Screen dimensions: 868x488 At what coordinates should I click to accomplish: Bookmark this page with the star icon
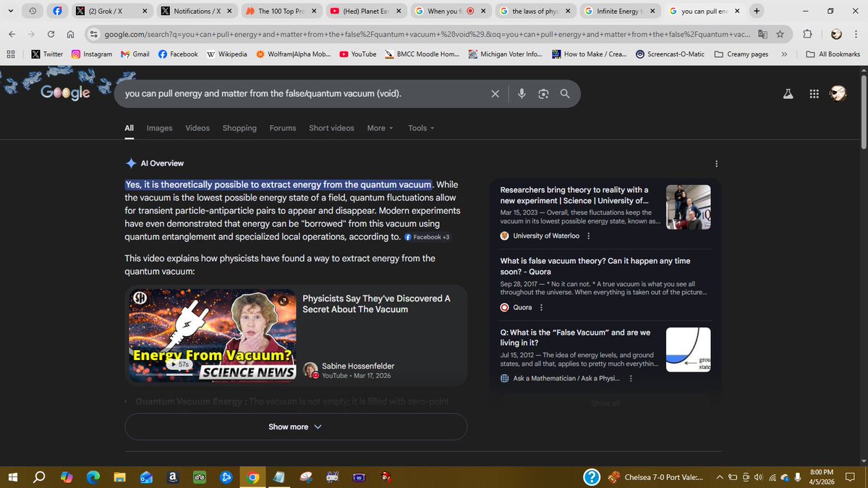(780, 34)
